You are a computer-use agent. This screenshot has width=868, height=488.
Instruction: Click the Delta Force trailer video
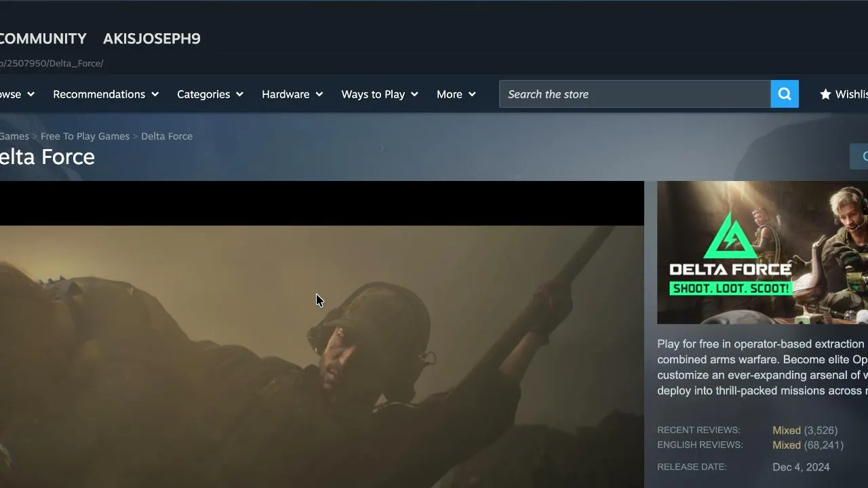point(322,334)
